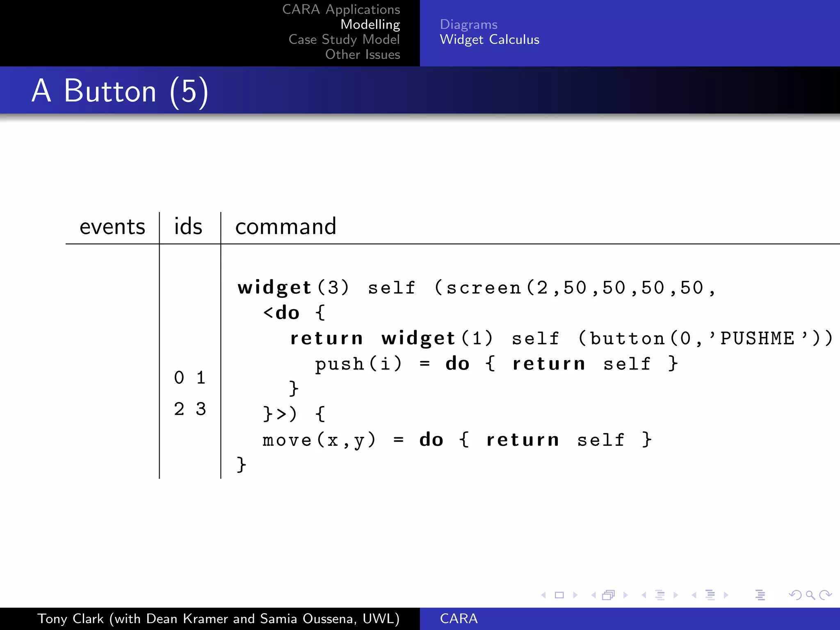This screenshot has width=840, height=630.
Task: Go to previous slide using left arrow
Action: (543, 595)
